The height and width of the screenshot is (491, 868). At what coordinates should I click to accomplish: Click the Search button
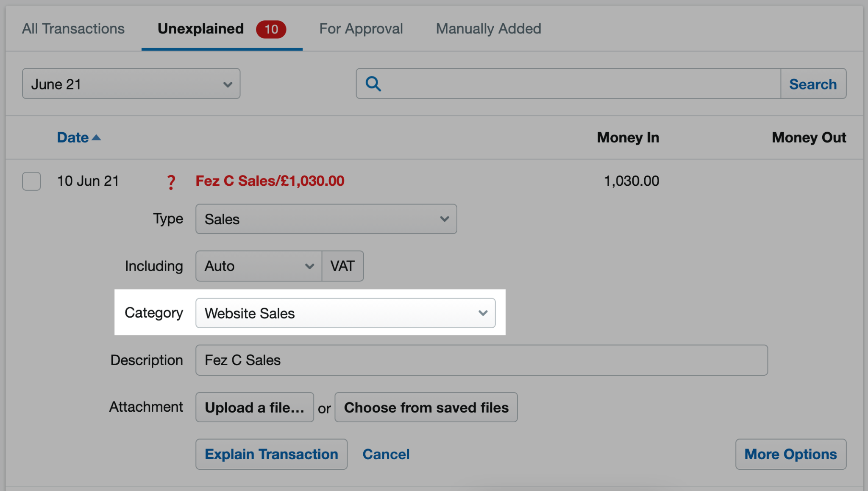coord(813,84)
